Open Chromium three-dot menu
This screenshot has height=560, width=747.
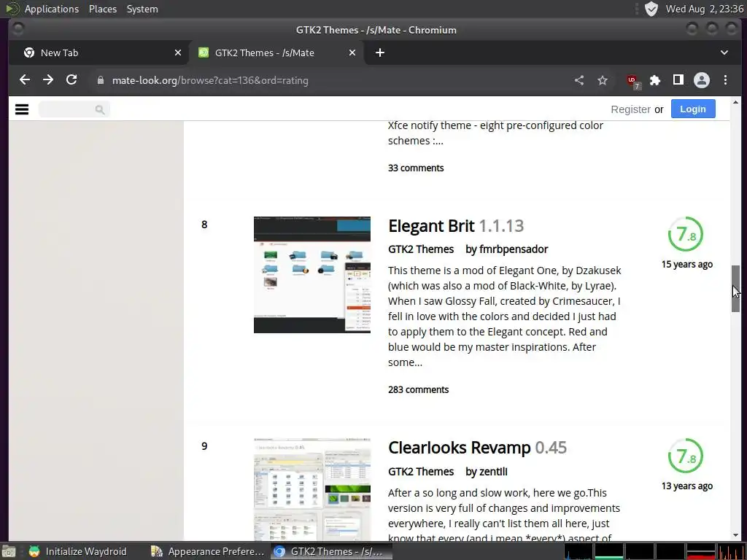click(x=725, y=80)
